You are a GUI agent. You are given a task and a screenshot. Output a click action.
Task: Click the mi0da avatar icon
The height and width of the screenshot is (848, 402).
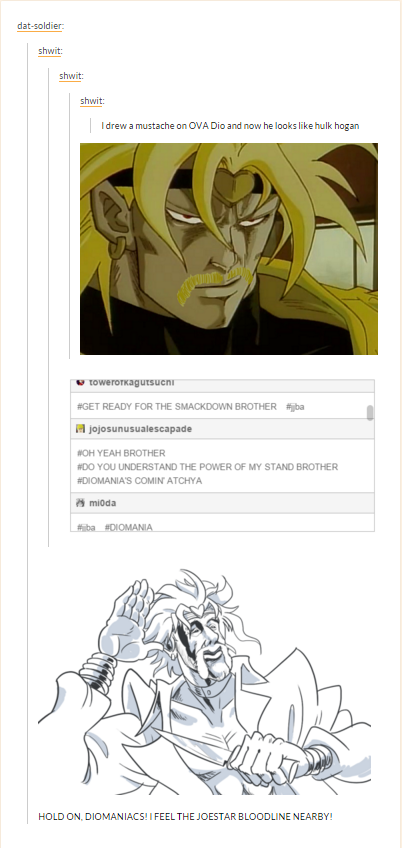click(x=80, y=503)
